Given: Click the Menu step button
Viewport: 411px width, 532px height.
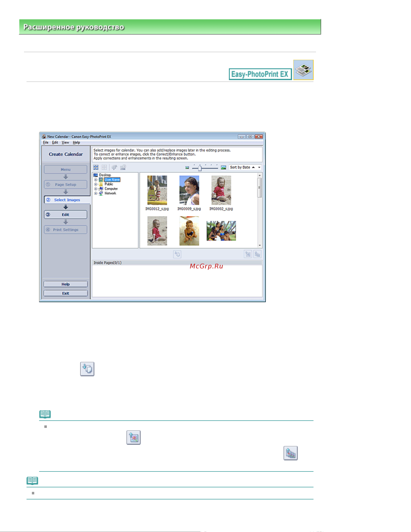Looking at the screenshot, I should point(65,170).
